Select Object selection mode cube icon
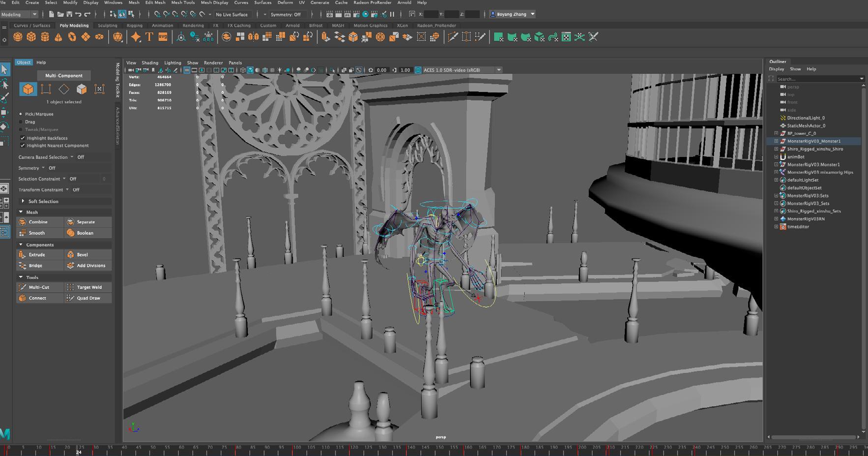Viewport: 868px width, 456px height. coord(28,89)
